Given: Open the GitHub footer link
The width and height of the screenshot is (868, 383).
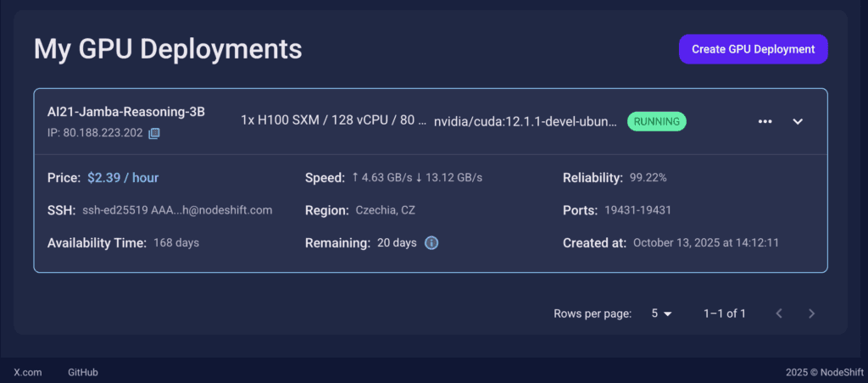Looking at the screenshot, I should [83, 372].
